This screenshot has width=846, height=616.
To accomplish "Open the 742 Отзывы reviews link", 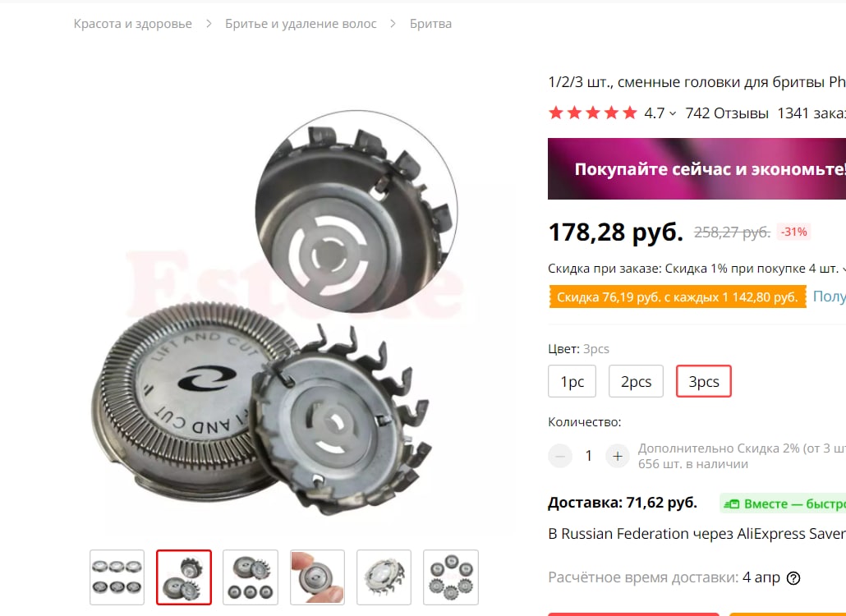I will coord(727,113).
